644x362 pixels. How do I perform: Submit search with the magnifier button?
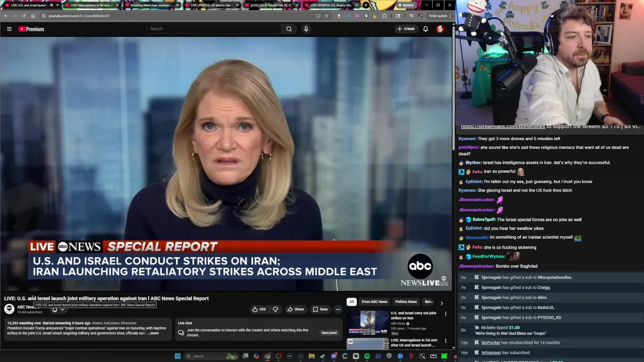click(289, 29)
